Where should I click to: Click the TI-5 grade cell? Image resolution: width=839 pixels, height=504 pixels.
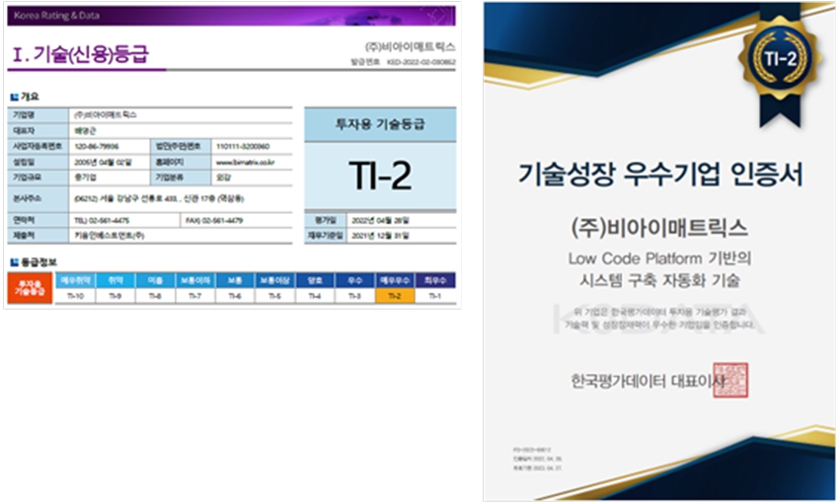coord(275,296)
